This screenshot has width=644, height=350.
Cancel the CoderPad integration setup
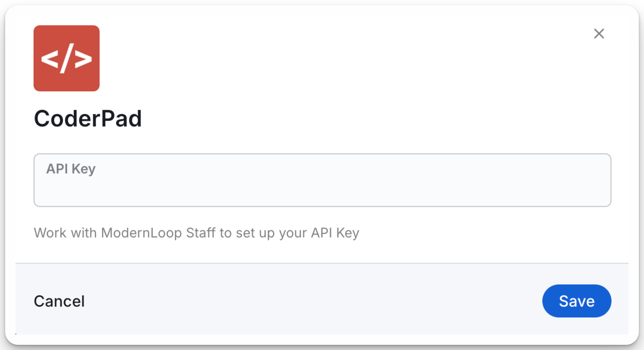(59, 301)
